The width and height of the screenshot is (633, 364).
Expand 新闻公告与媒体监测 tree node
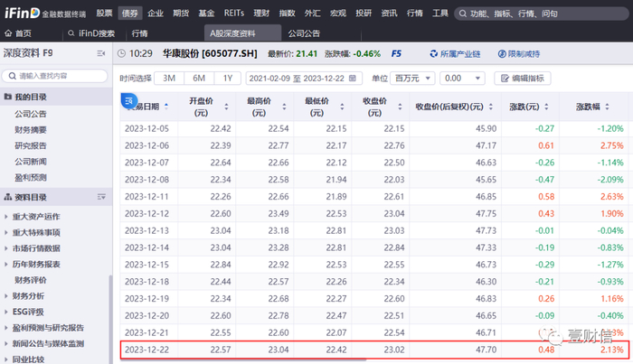coord(6,343)
